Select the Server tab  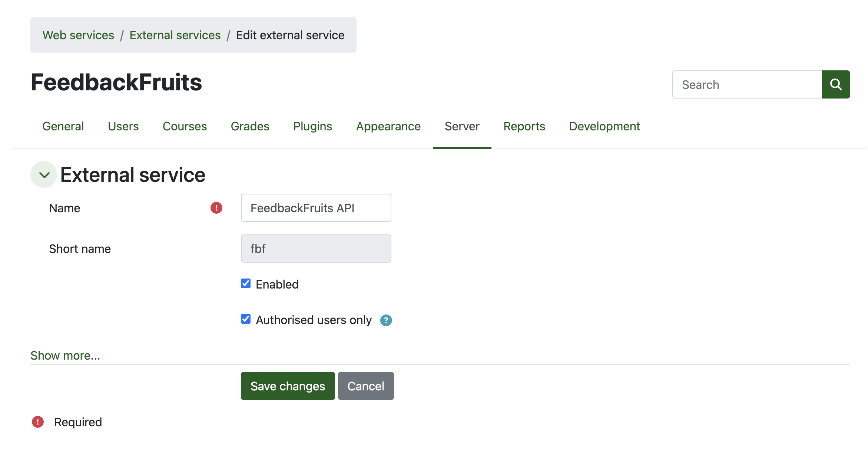pos(462,126)
